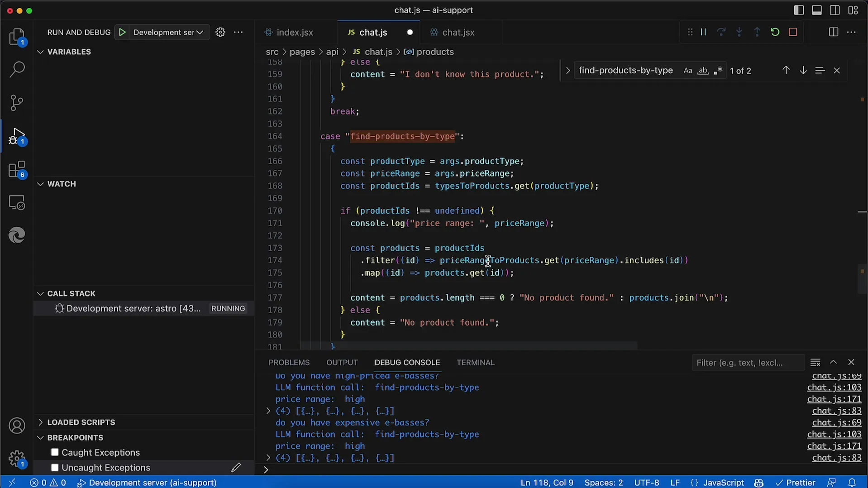Screen dimensions: 868x488
Task: Go to previous find match
Action: tap(786, 71)
